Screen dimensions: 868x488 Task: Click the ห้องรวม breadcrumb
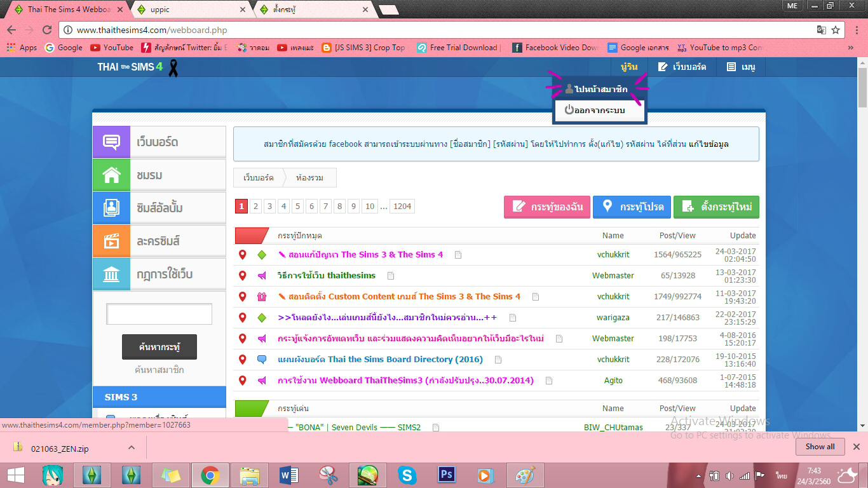pyautogui.click(x=310, y=178)
